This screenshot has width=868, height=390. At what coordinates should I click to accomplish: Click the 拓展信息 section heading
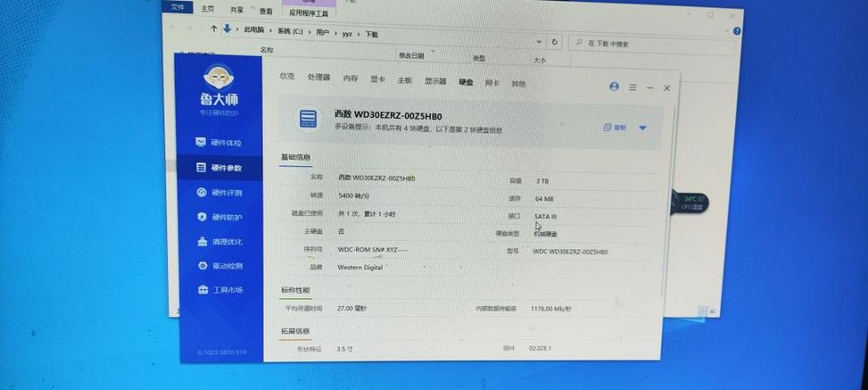coord(295,331)
